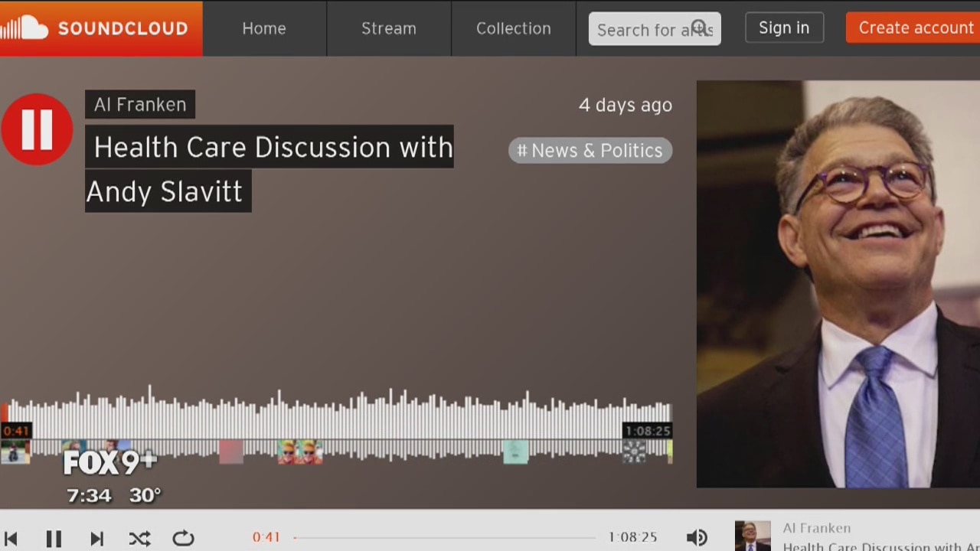Click the Al Franken artist name link
Screen dimensions: 980x551
[x=140, y=105]
